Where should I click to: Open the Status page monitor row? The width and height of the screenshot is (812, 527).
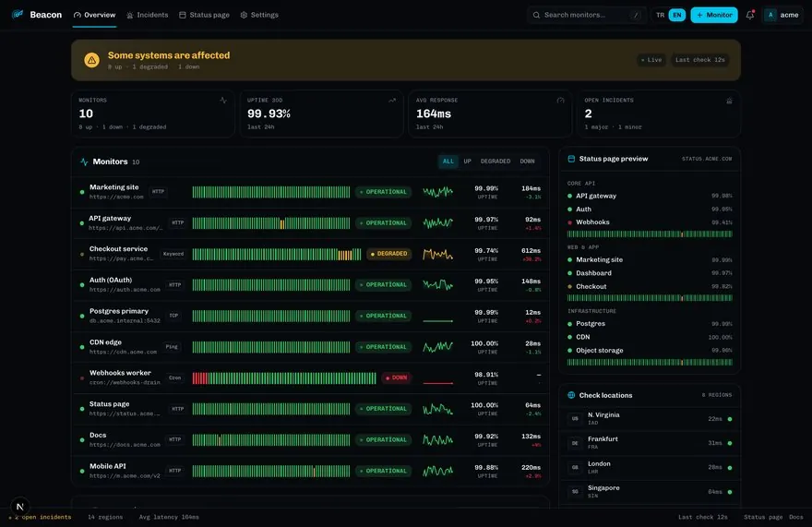pyautogui.click(x=310, y=409)
